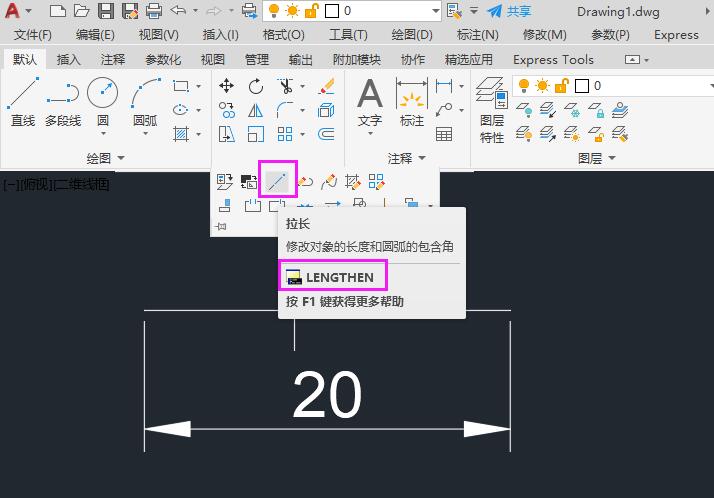Image resolution: width=714 pixels, height=498 pixels.
Task: Switch to the Express Tools ribbon tab
Action: pyautogui.click(x=553, y=60)
